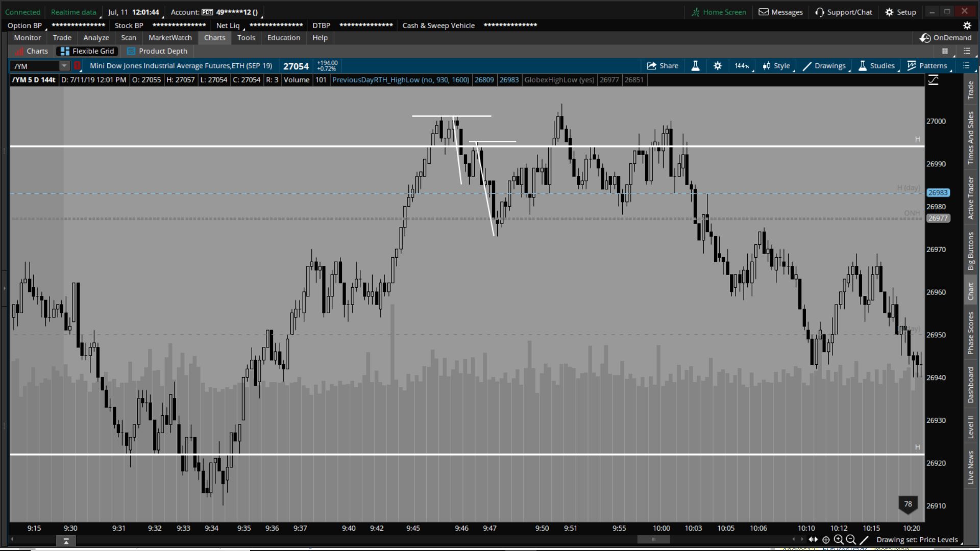Open the Style menu with candlestick icon

776,66
